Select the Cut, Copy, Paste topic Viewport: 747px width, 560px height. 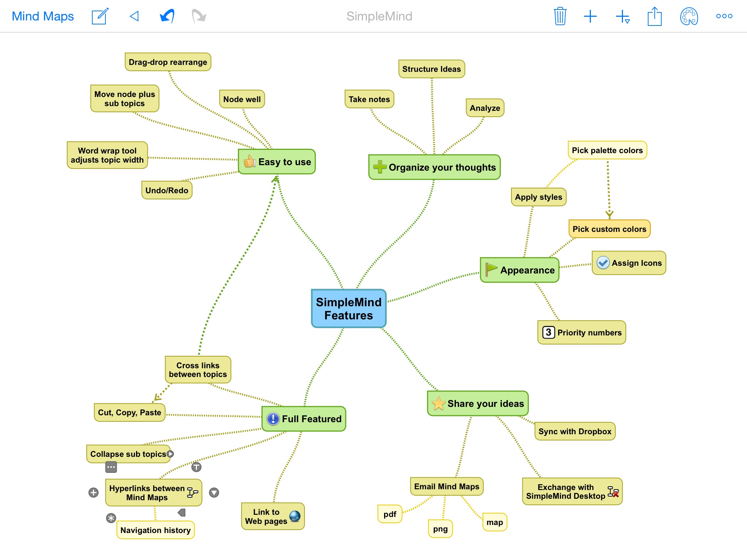129,412
